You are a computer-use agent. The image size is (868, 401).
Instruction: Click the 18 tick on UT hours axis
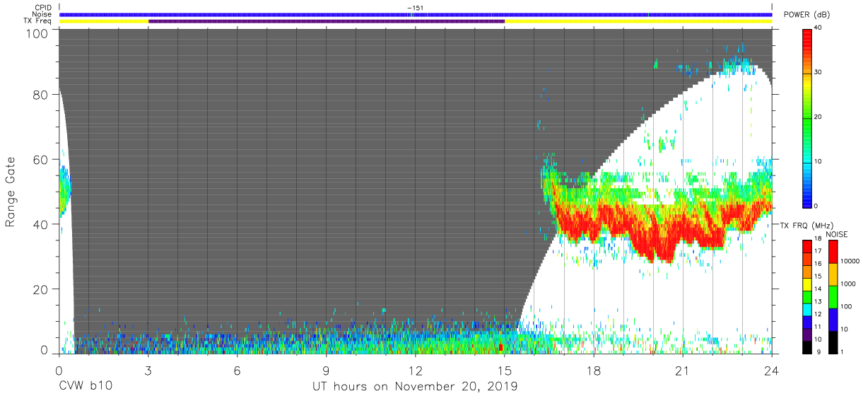click(x=593, y=371)
